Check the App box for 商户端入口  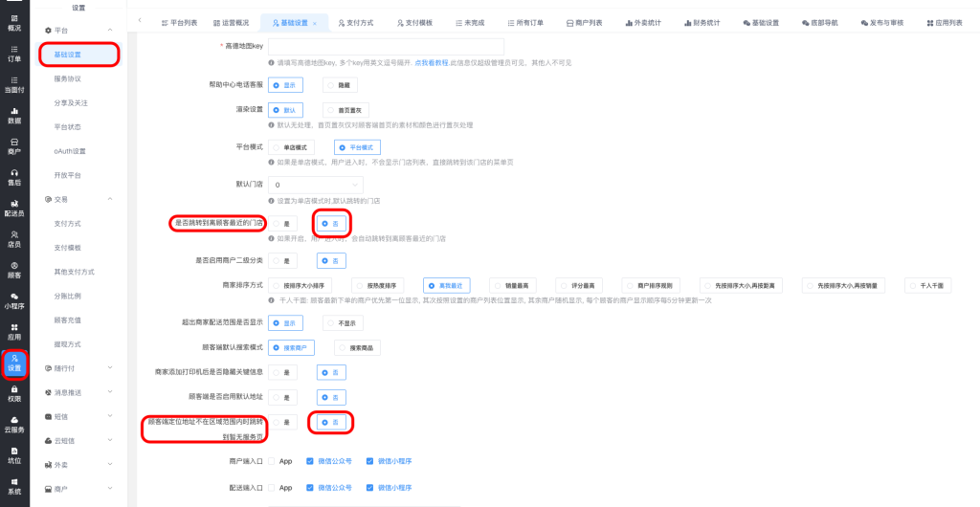click(273, 461)
